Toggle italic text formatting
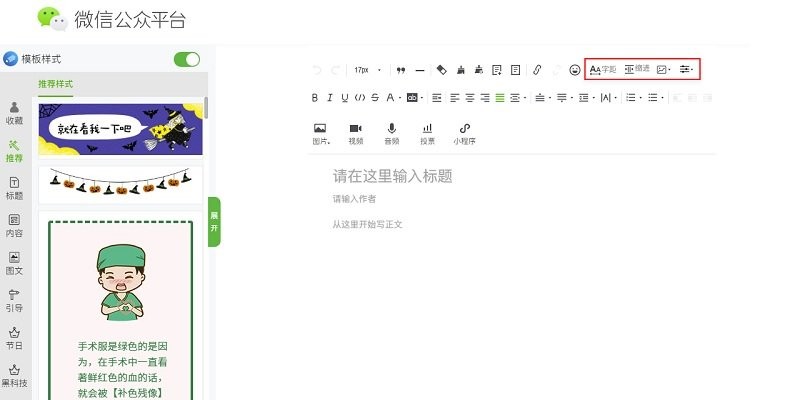This screenshot has height=400, width=800. point(330,98)
